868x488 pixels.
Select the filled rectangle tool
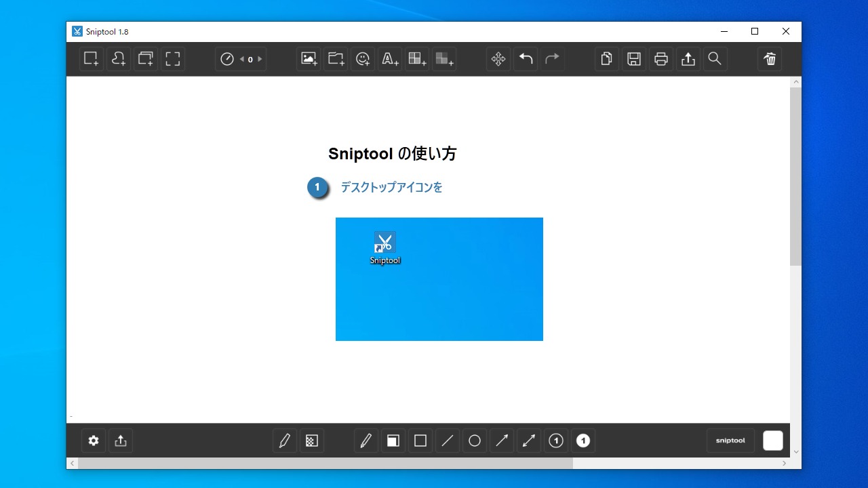393,441
